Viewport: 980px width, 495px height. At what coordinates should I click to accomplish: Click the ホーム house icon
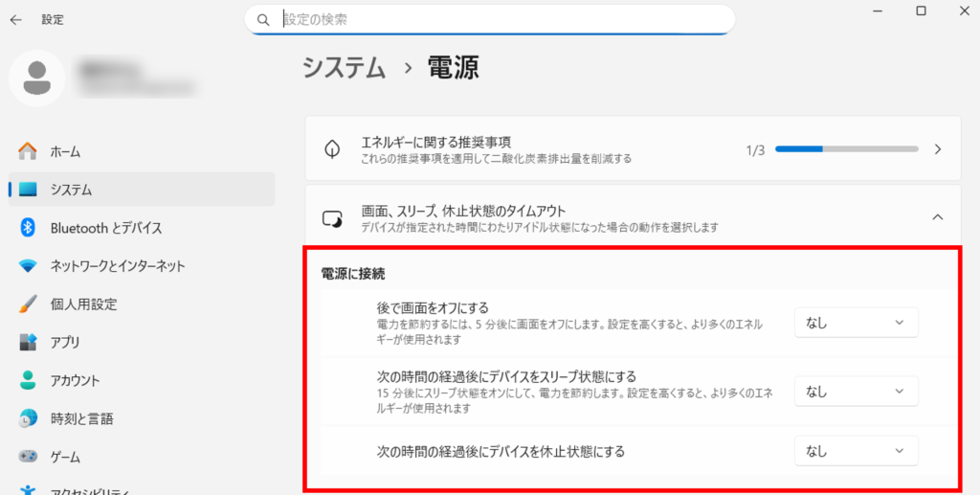(x=28, y=151)
